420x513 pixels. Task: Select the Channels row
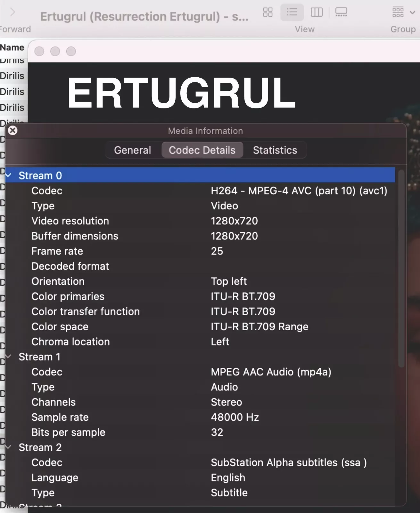(x=200, y=402)
